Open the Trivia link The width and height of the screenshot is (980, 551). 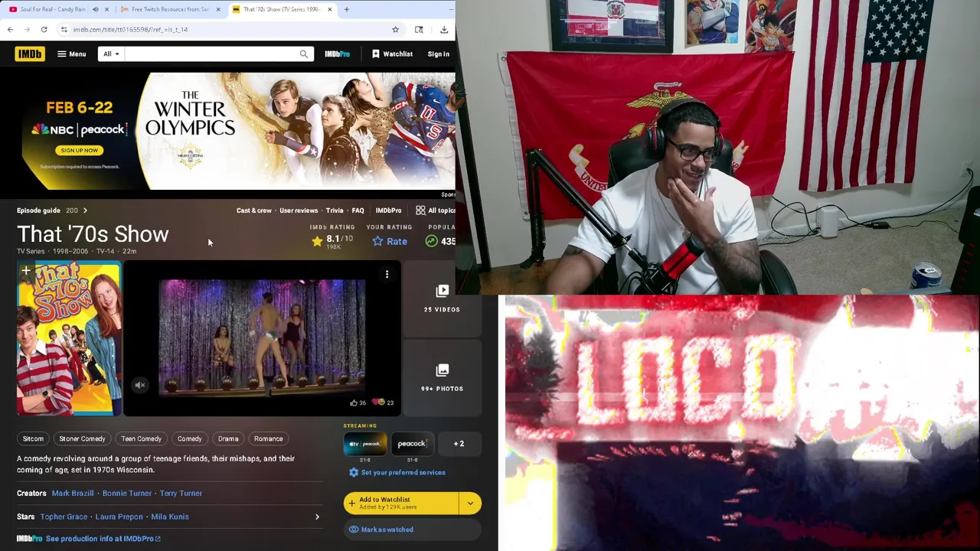tap(335, 210)
